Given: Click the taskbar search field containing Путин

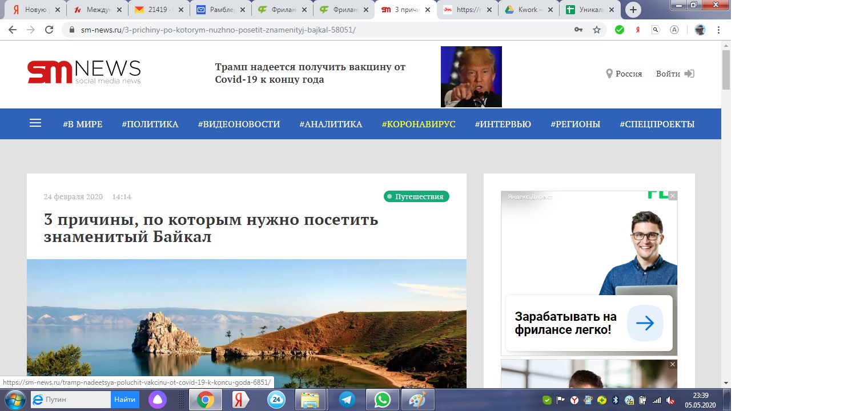Looking at the screenshot, I should click(71, 400).
